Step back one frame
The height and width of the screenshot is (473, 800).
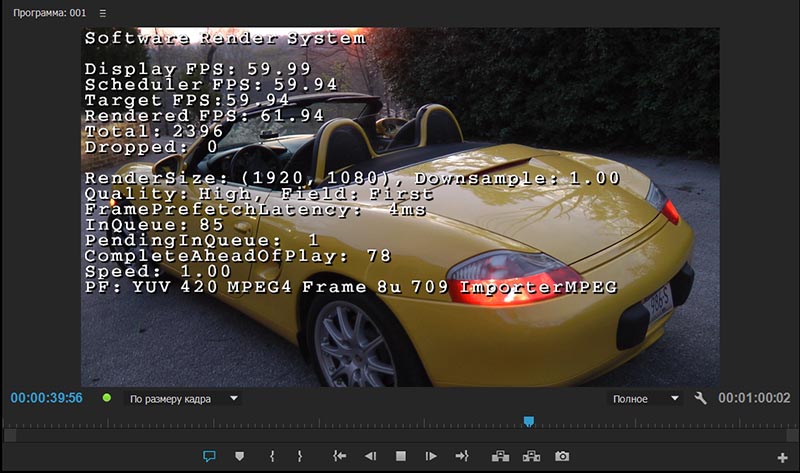(370, 456)
